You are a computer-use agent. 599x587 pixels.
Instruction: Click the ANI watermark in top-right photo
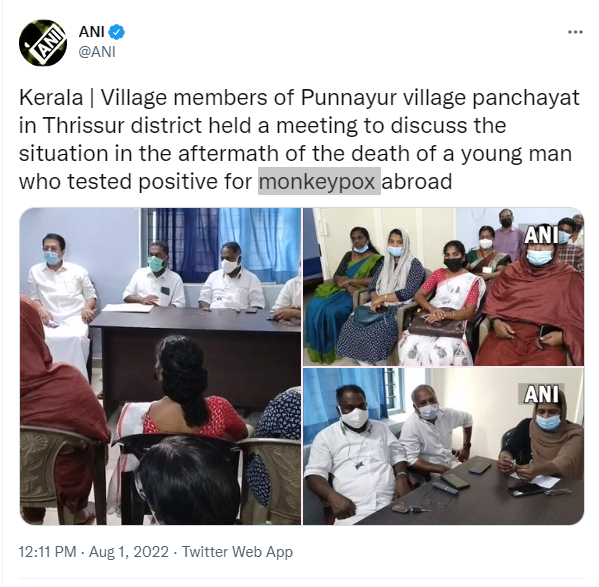coord(541,236)
